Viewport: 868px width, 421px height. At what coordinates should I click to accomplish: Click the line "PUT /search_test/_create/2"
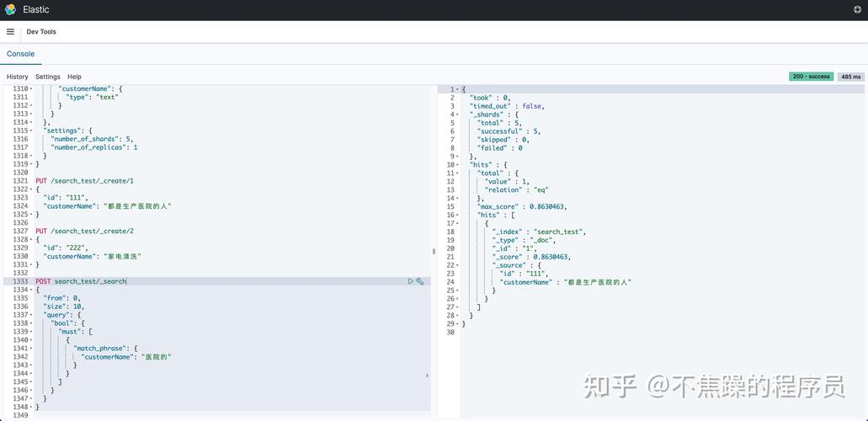click(85, 231)
